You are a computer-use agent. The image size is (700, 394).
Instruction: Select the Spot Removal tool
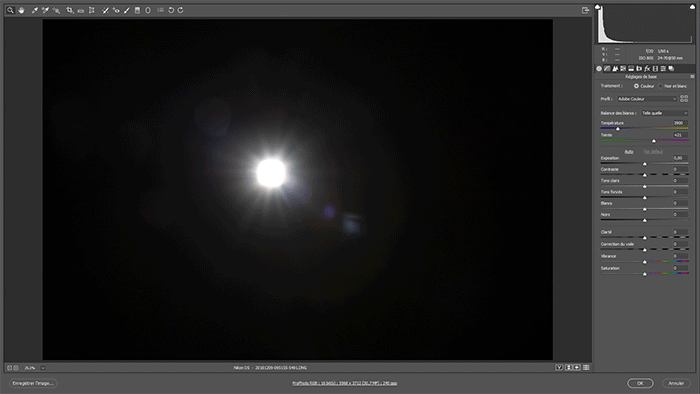[105, 10]
